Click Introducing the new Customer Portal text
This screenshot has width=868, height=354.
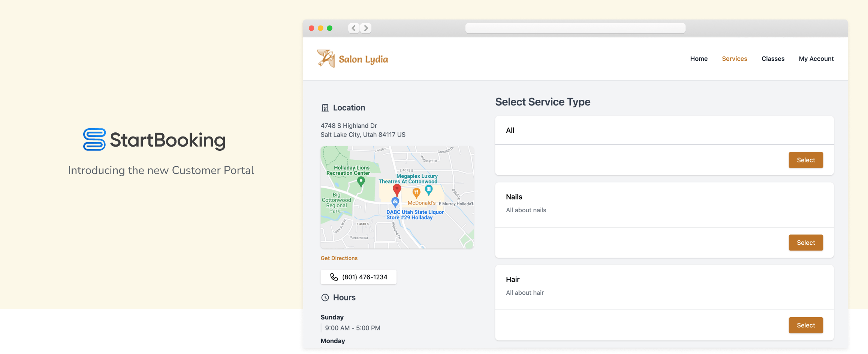coord(161,170)
